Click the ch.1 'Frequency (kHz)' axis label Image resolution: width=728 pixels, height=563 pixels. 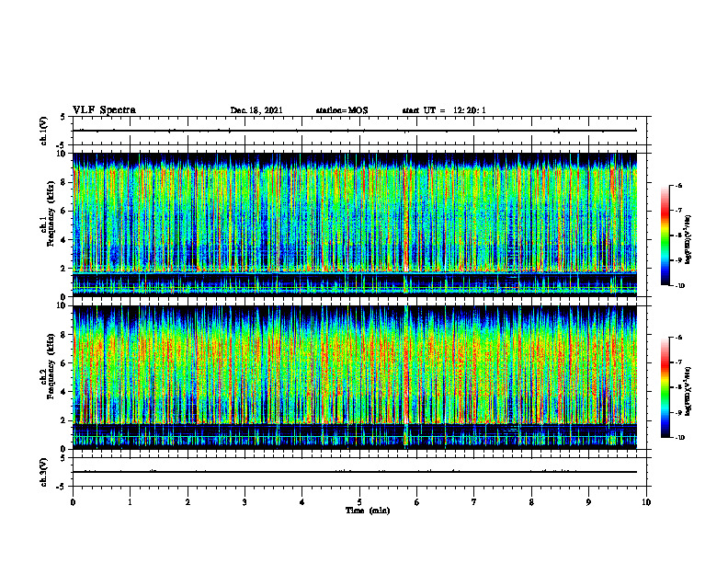click(x=51, y=212)
